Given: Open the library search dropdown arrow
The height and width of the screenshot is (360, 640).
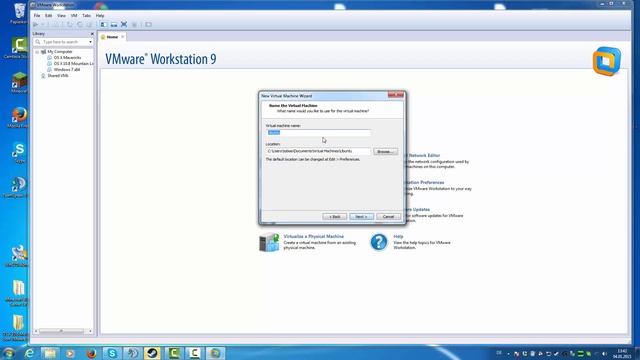Looking at the screenshot, I should click(90, 42).
